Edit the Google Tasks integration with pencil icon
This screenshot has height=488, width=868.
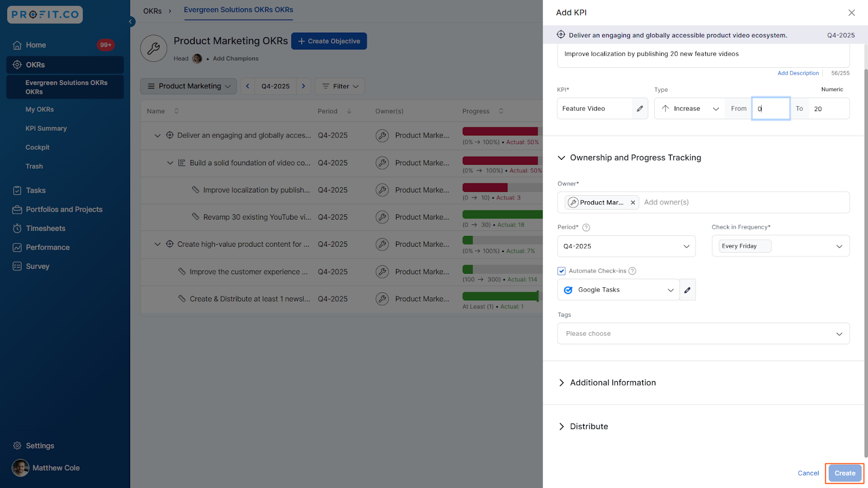687,290
